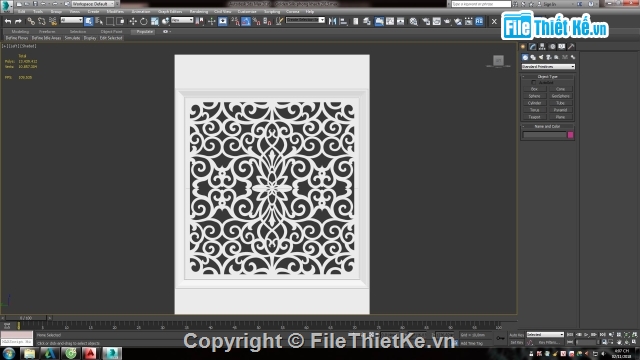Open Windows Start button
640x360 pixels.
click(x=9, y=353)
